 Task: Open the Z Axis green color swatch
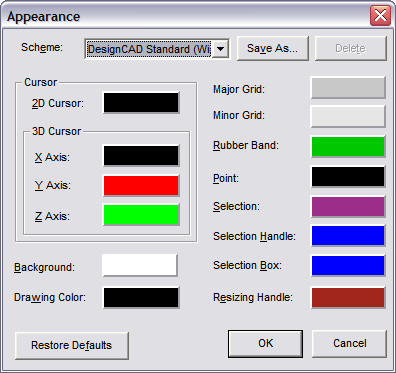[x=141, y=215]
